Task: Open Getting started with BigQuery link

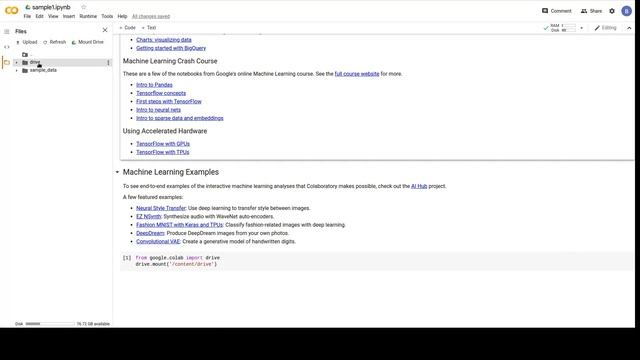Action: tap(171, 48)
